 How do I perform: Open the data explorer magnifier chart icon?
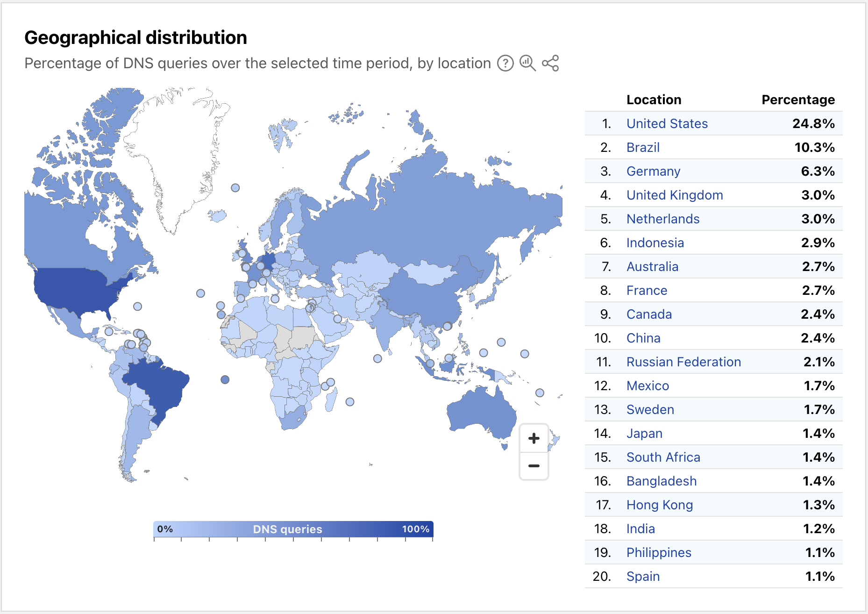click(528, 63)
